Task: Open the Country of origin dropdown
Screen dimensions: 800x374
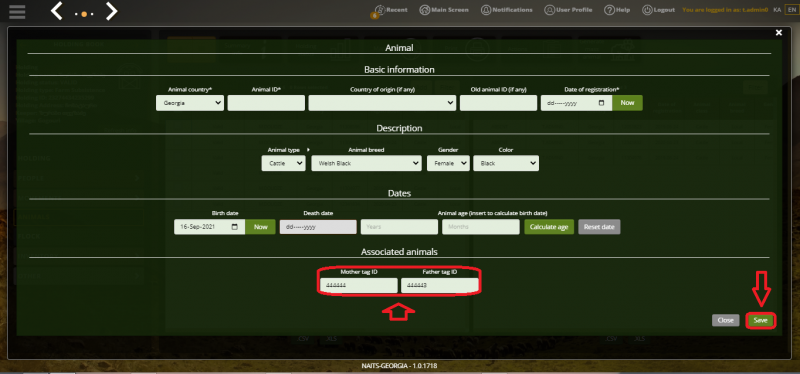Action: 382,103
